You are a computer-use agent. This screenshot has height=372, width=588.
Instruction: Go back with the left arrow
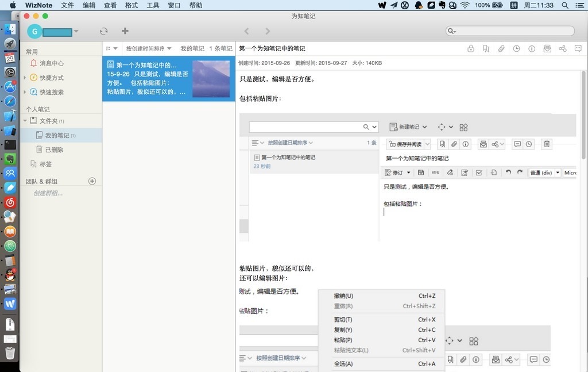pyautogui.click(x=246, y=31)
